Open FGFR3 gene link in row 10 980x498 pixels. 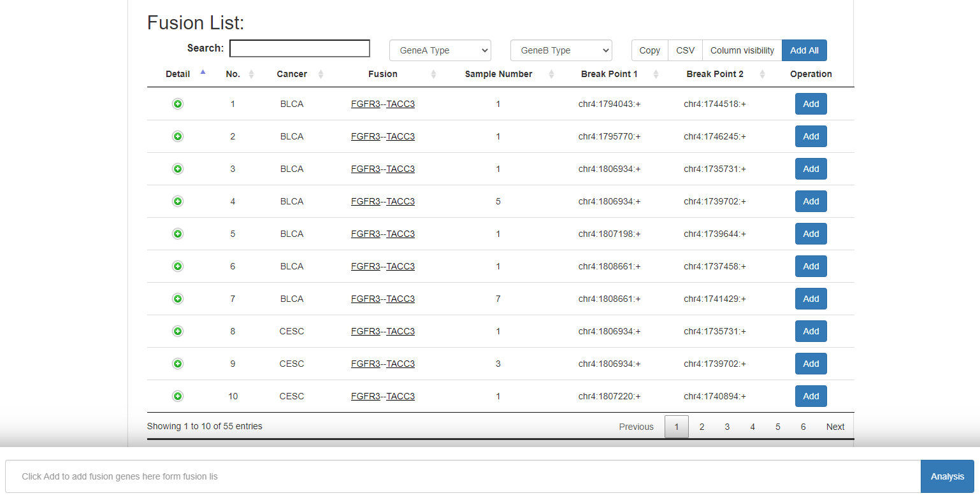pos(365,396)
